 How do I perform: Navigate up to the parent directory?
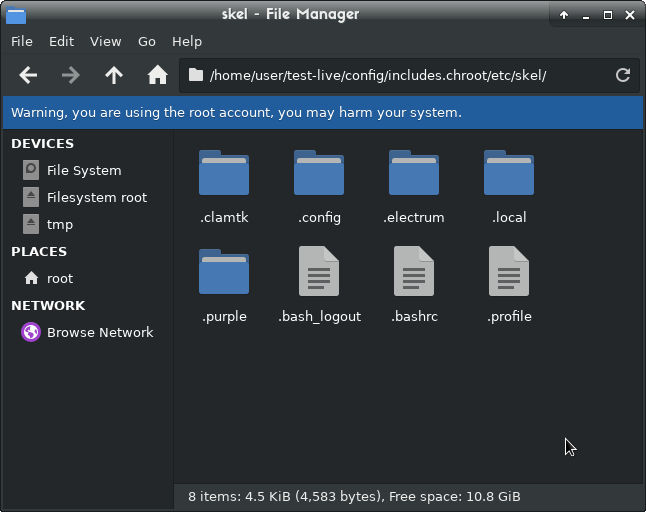click(114, 75)
